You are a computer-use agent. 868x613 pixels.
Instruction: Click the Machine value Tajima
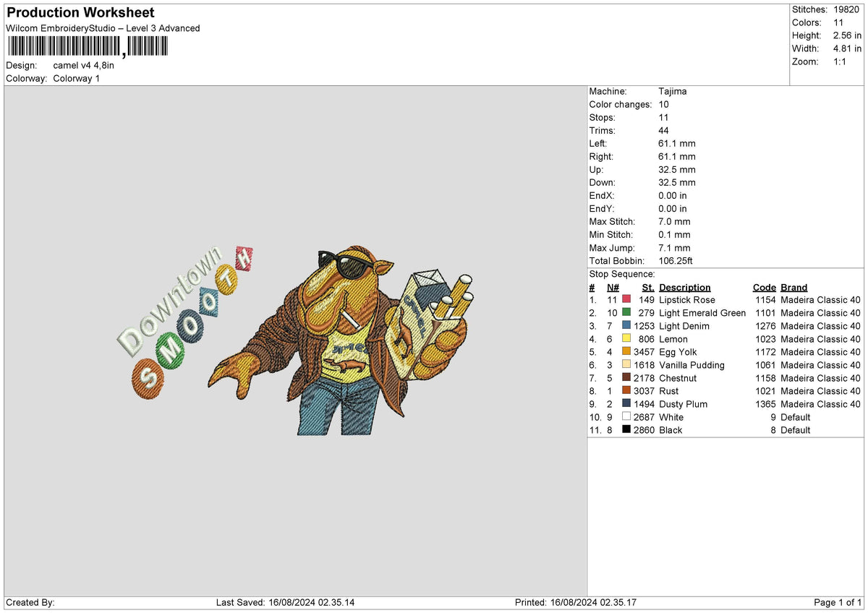pos(673,92)
